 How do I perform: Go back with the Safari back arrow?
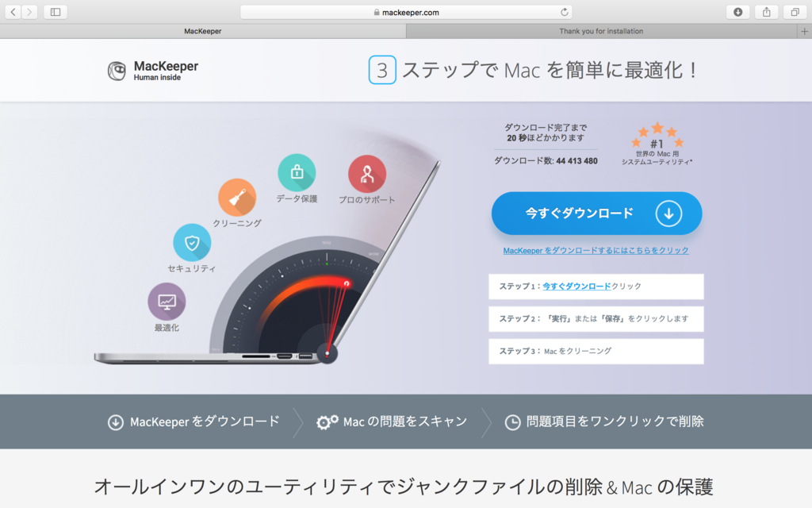click(x=13, y=12)
